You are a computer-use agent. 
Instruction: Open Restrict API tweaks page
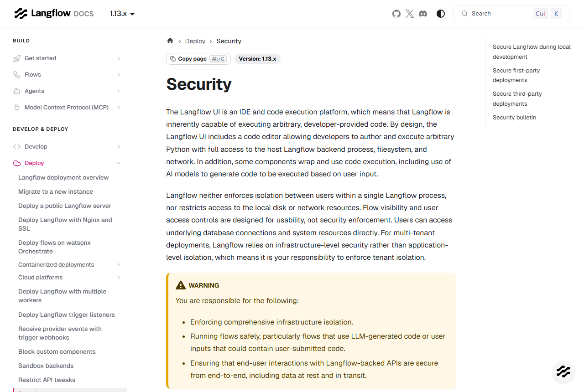tap(47, 380)
